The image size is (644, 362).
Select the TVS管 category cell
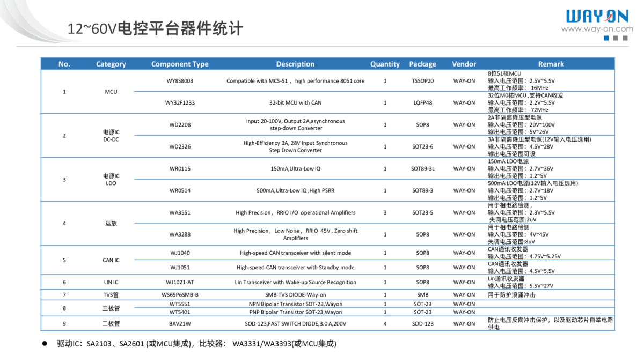111,294
